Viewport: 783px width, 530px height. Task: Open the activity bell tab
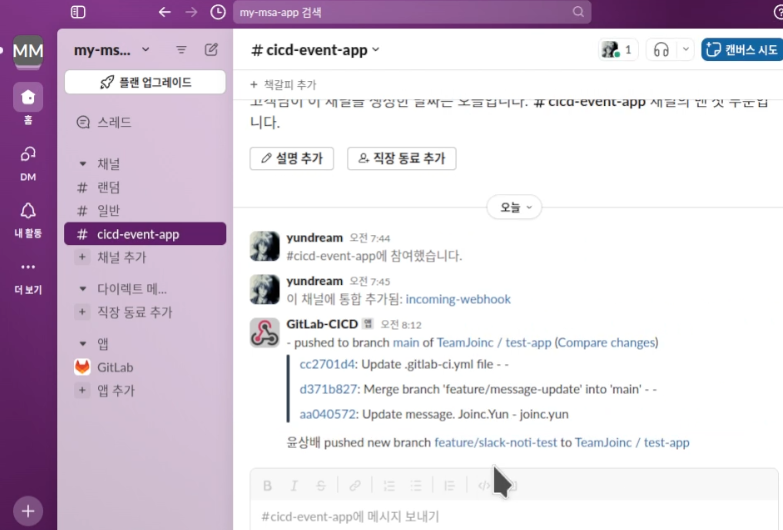(28, 220)
